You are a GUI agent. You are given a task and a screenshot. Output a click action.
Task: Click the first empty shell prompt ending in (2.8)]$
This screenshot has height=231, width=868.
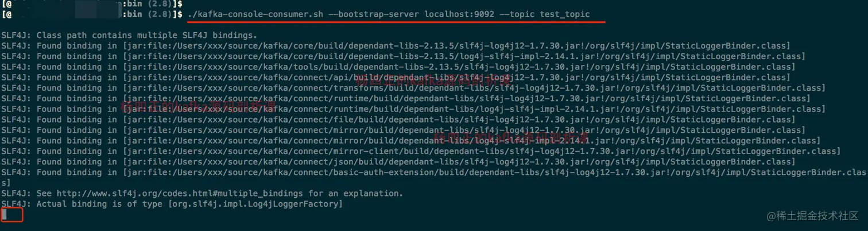click(92, 4)
